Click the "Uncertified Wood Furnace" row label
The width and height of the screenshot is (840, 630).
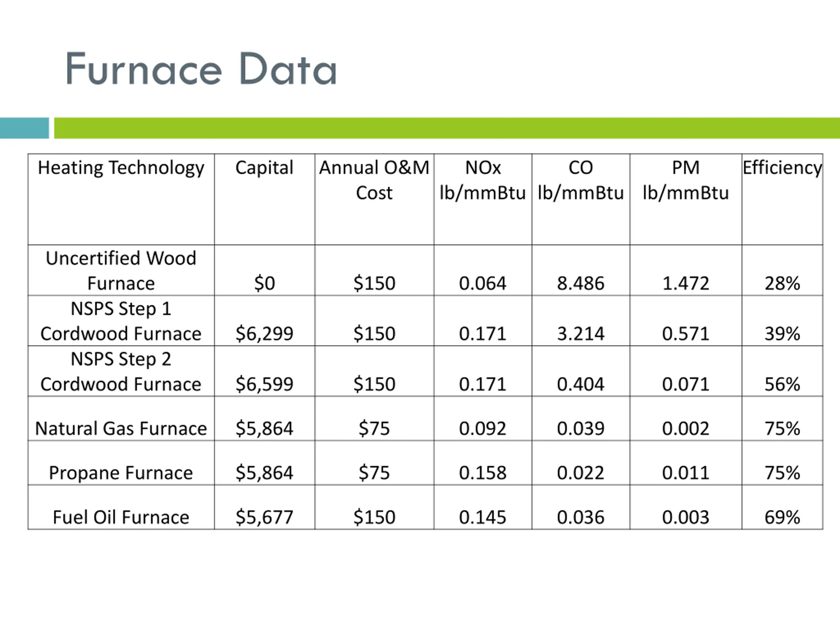121,271
